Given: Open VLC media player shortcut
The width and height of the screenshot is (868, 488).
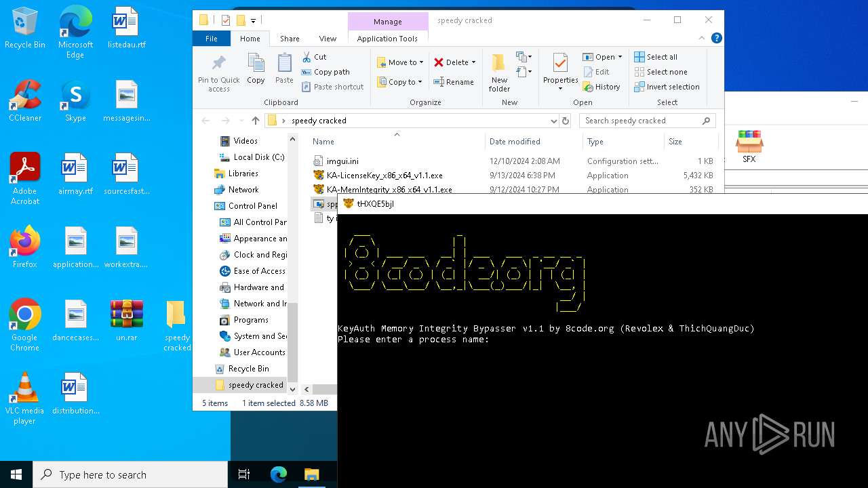Looking at the screenshot, I should (25, 399).
